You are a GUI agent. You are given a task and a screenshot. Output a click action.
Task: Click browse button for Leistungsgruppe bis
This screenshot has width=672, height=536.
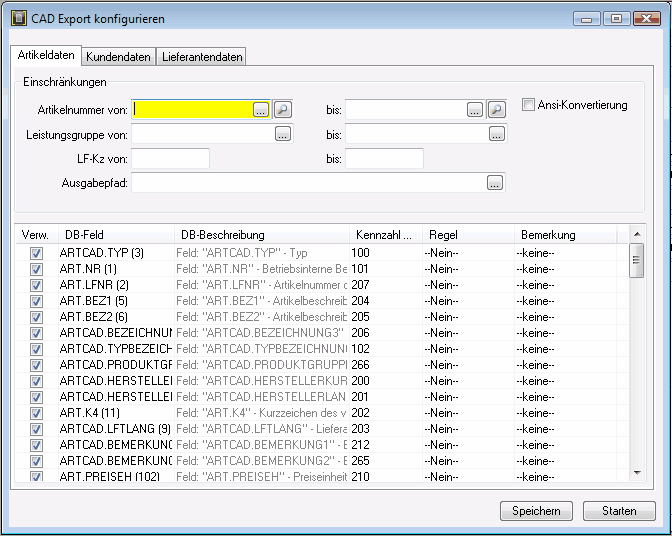coord(496,133)
